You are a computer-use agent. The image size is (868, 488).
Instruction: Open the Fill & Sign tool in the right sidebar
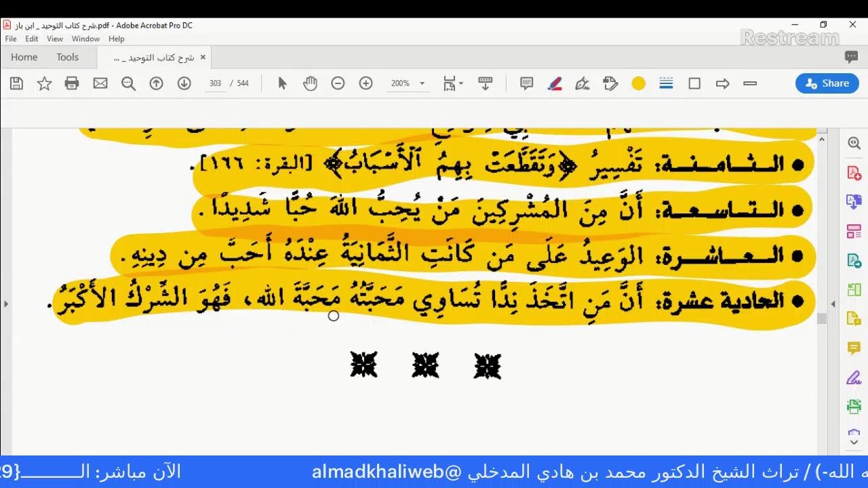coord(854,378)
